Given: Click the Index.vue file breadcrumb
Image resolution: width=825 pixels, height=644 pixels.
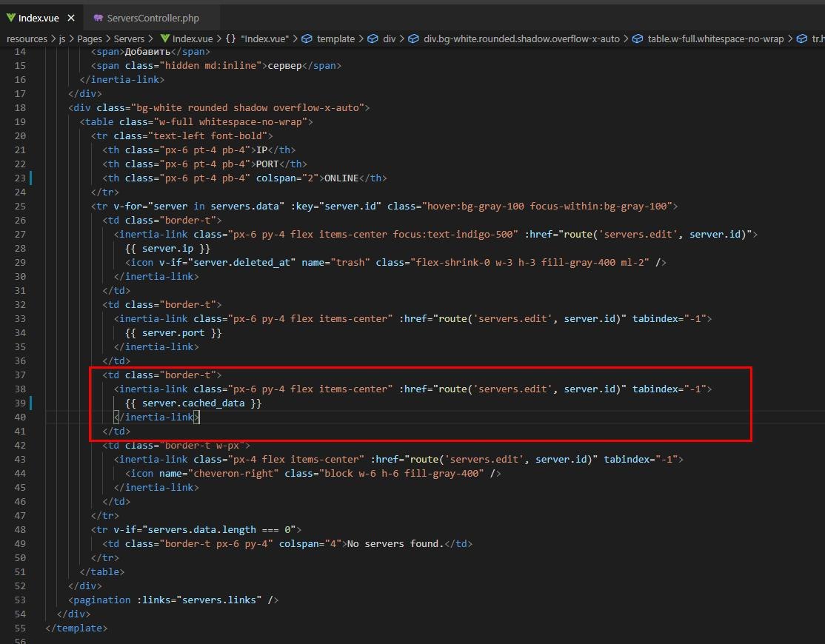Looking at the screenshot, I should click(193, 39).
